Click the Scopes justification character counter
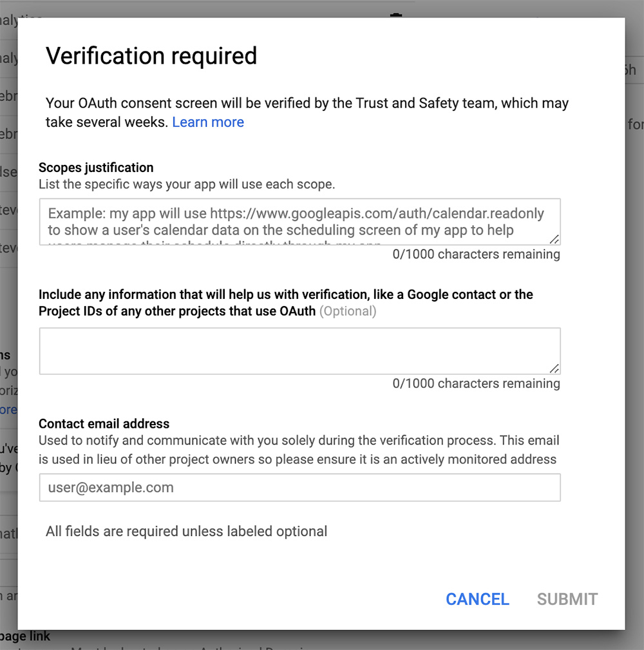 coord(476,254)
